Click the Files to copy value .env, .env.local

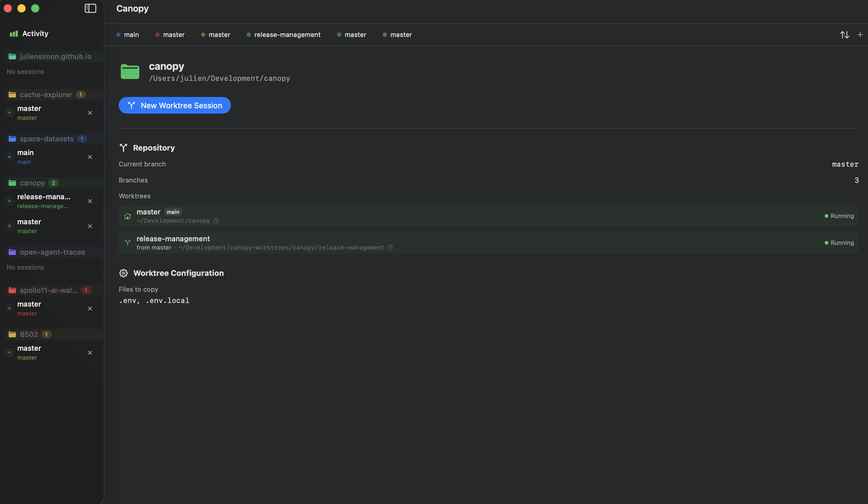click(x=154, y=301)
